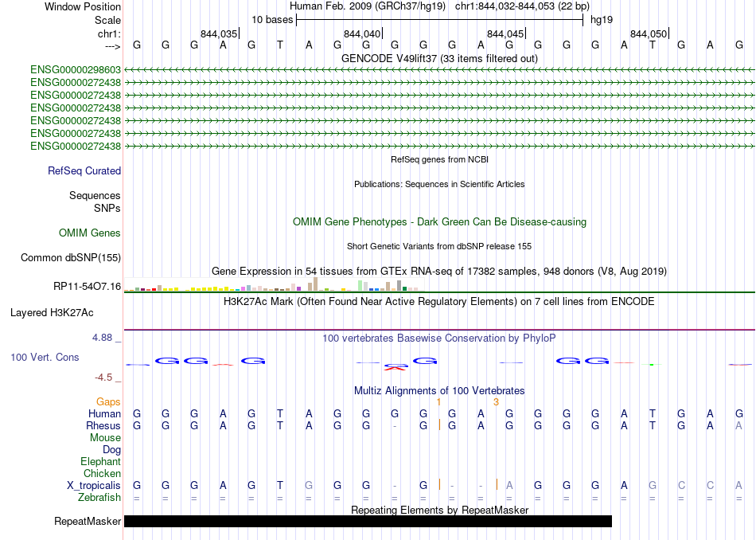
Task: Click the 100 Vert. Cons track label
Action: click(x=45, y=357)
